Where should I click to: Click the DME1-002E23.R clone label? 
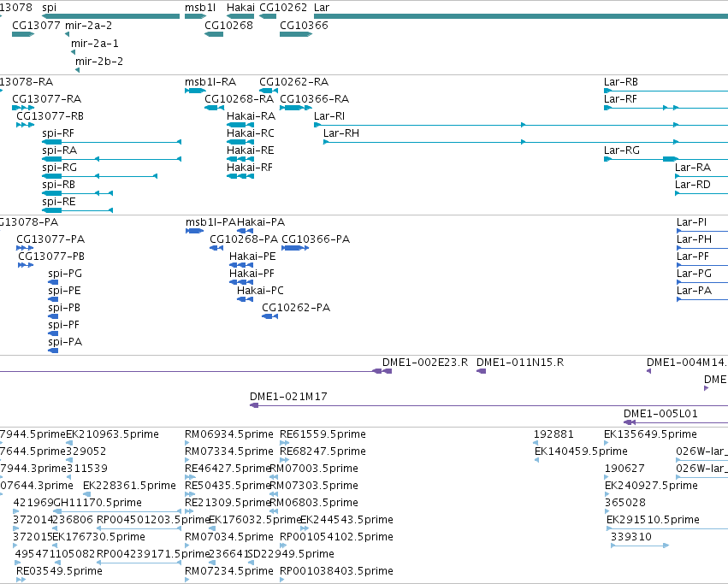click(x=425, y=363)
